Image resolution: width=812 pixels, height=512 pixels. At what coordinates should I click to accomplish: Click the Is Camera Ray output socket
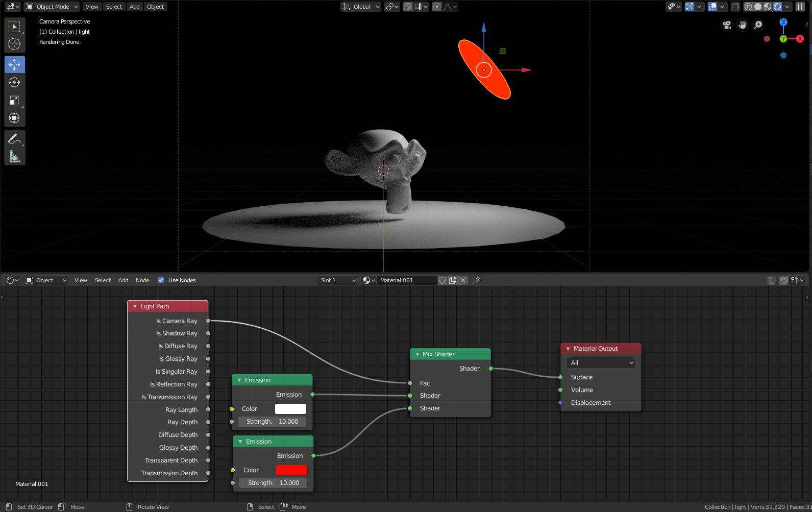[208, 321]
